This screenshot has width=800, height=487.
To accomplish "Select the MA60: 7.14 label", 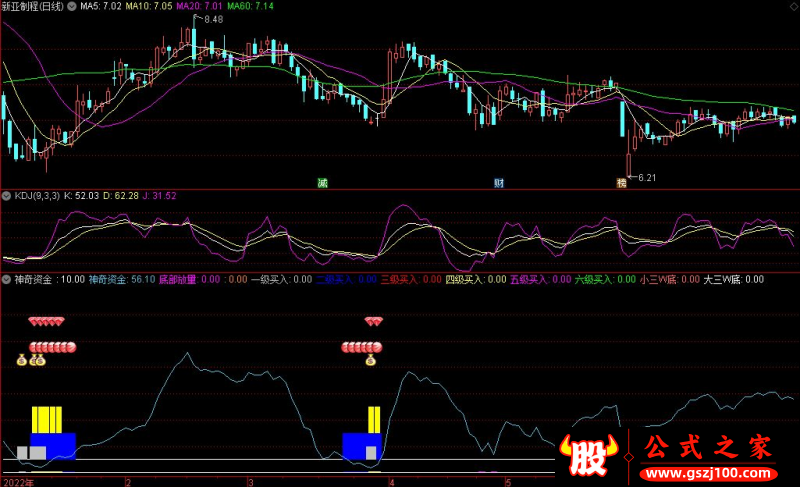I will 251,7.
